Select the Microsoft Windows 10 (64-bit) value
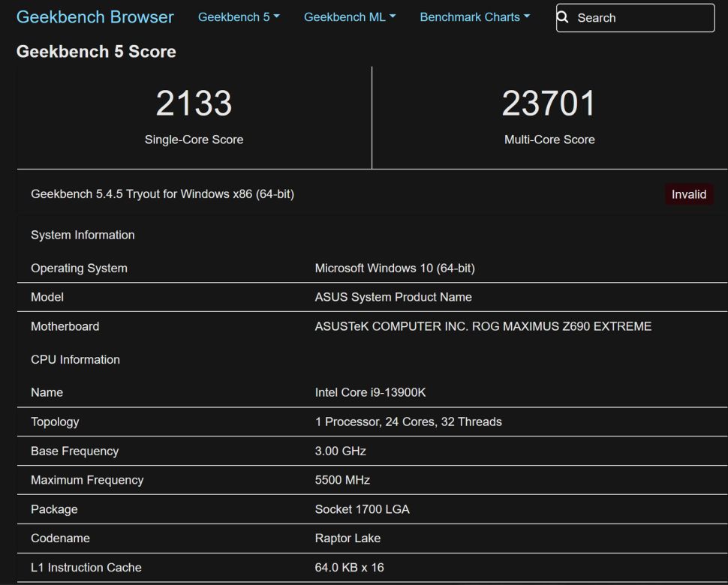 click(x=394, y=268)
